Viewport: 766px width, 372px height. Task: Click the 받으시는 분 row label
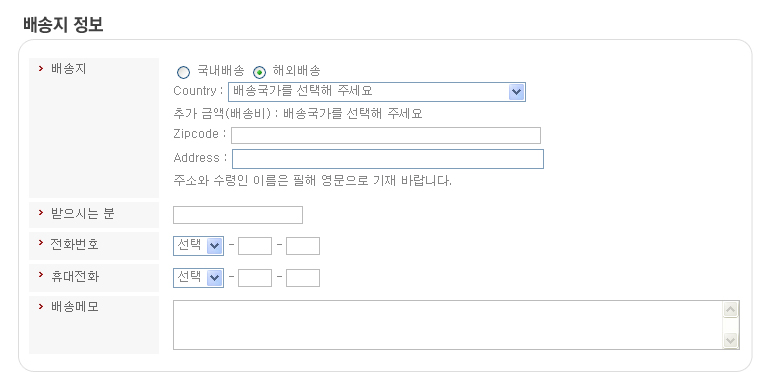point(82,214)
